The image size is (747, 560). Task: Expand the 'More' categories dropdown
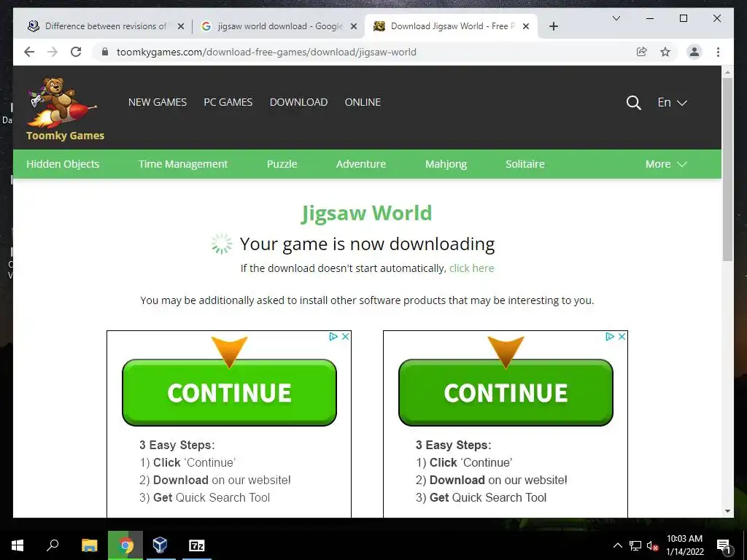coord(666,164)
